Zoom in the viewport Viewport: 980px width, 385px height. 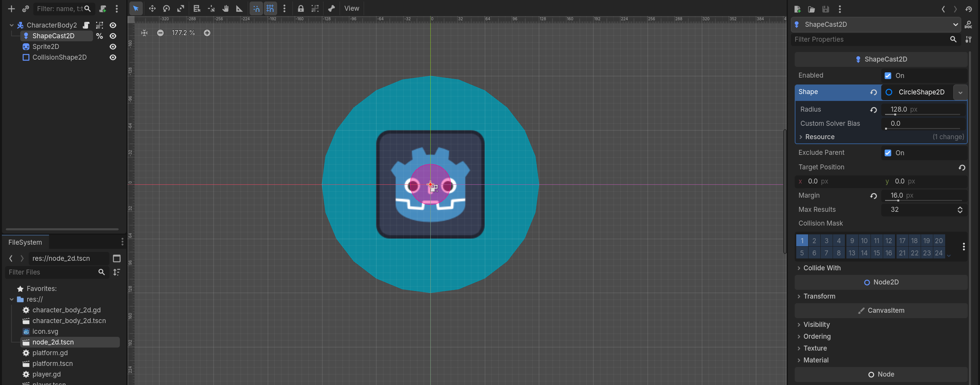point(207,33)
